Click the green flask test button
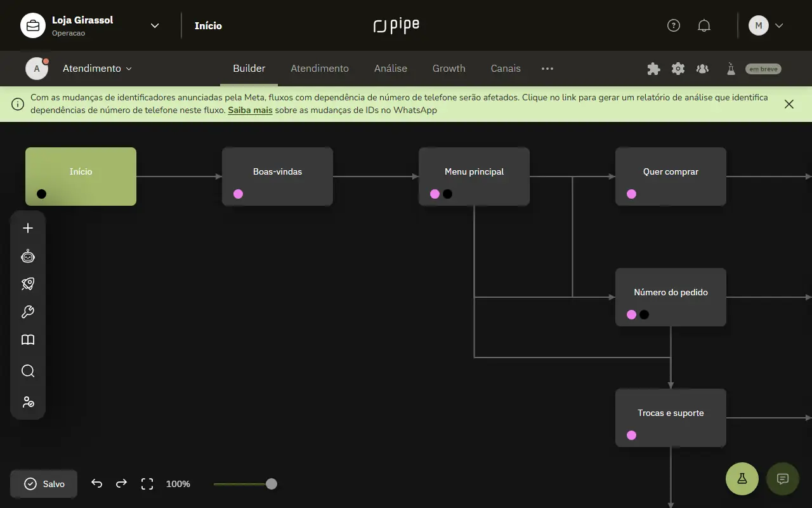 click(x=742, y=479)
